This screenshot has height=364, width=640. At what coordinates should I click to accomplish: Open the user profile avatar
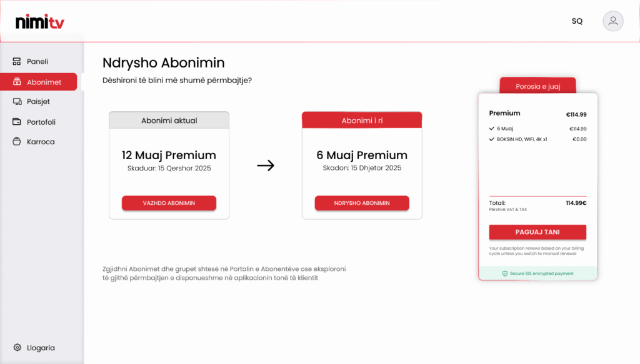click(613, 21)
